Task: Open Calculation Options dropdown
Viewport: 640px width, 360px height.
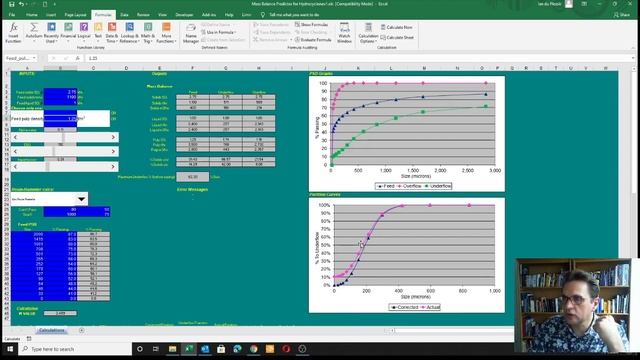Action: pos(368,33)
